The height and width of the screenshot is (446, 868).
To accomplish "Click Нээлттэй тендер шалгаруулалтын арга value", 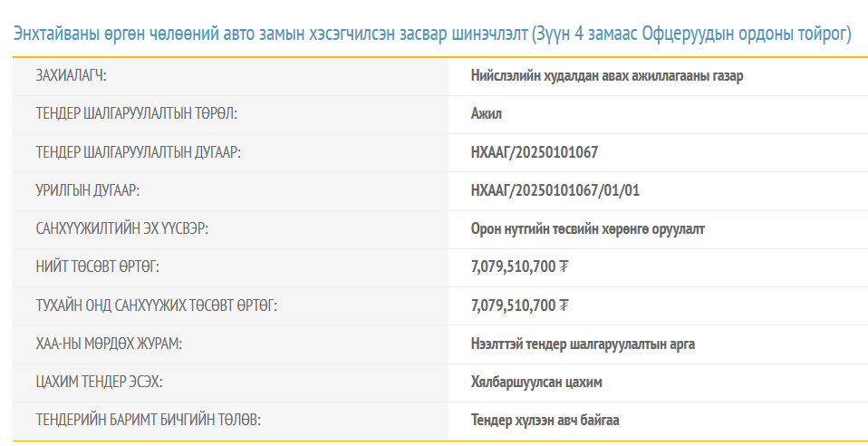I will [583, 344].
